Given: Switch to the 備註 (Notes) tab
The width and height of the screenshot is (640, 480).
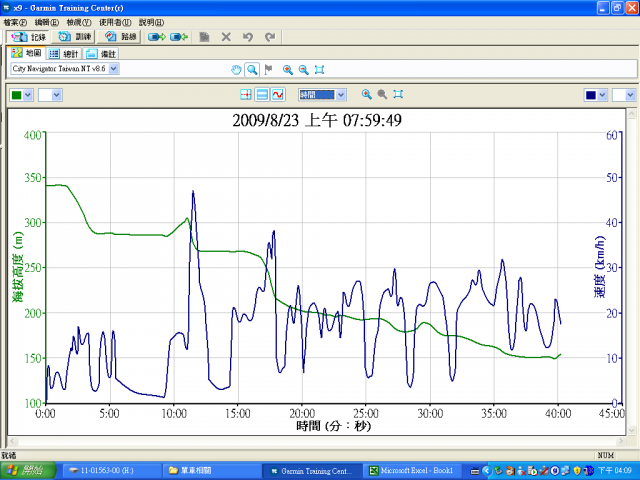Looking at the screenshot, I should 101,54.
